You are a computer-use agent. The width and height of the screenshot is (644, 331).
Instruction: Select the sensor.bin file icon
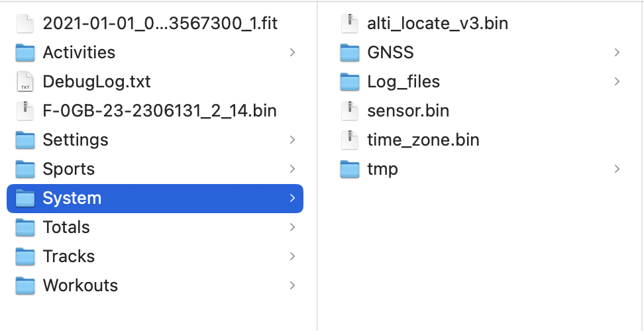(350, 111)
